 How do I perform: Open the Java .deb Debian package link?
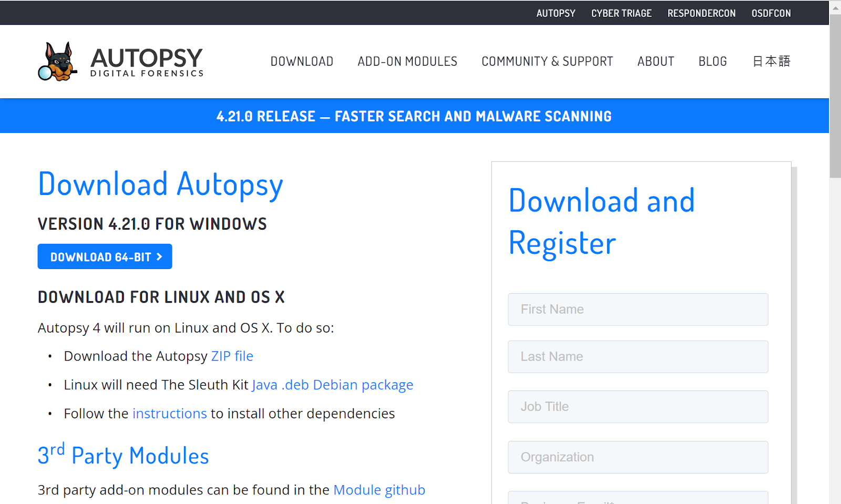click(333, 385)
